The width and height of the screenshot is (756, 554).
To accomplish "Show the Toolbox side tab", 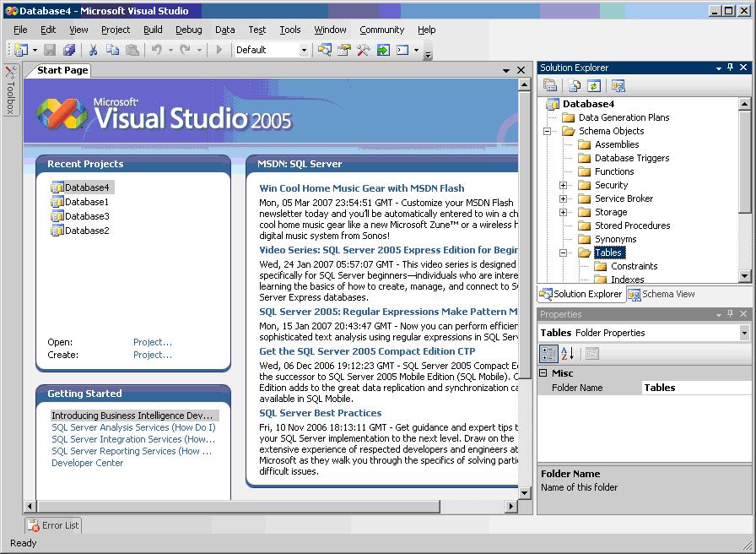I will [x=11, y=90].
